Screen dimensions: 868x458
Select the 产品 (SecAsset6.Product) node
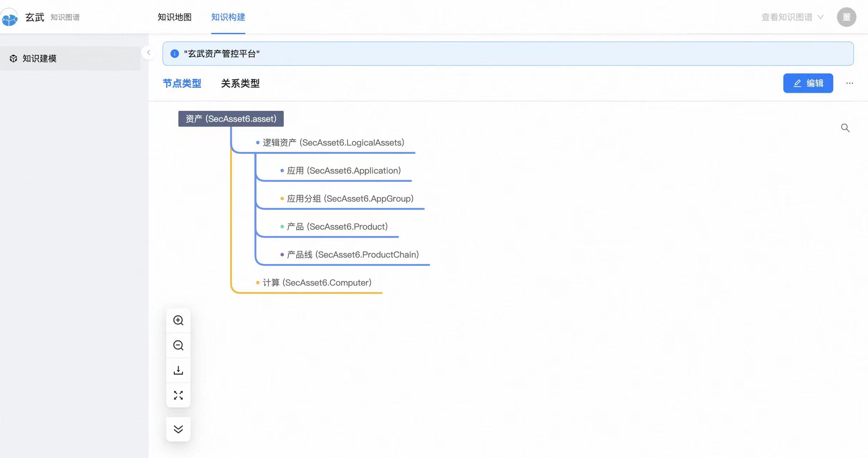[337, 226]
